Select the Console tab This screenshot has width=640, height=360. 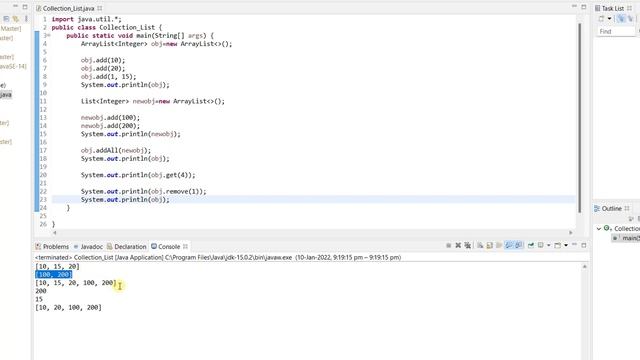pyautogui.click(x=166, y=247)
